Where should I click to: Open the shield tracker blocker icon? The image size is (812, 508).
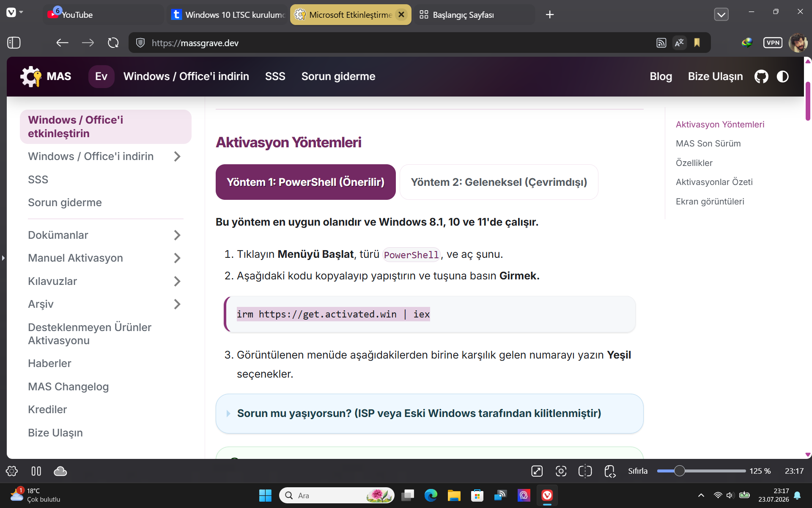[140, 43]
